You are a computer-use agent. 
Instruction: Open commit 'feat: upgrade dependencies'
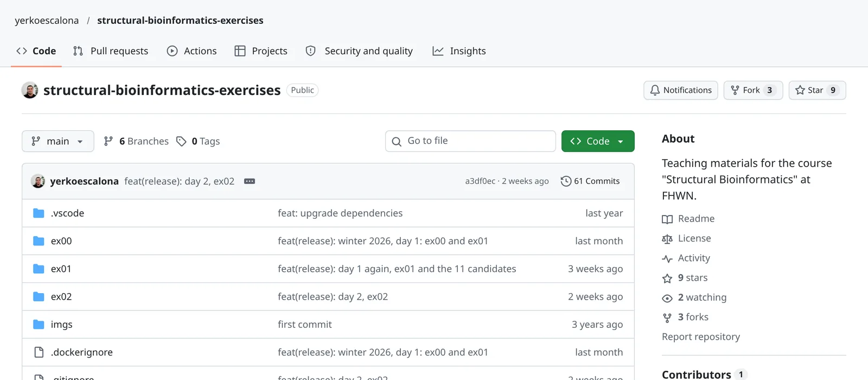tap(340, 213)
